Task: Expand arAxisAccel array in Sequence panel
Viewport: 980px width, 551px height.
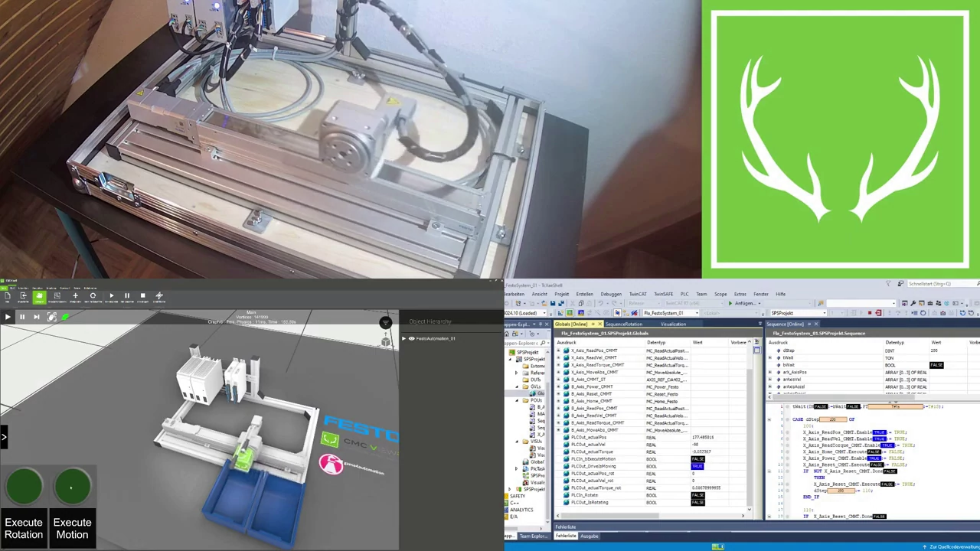Action: pyautogui.click(x=771, y=387)
